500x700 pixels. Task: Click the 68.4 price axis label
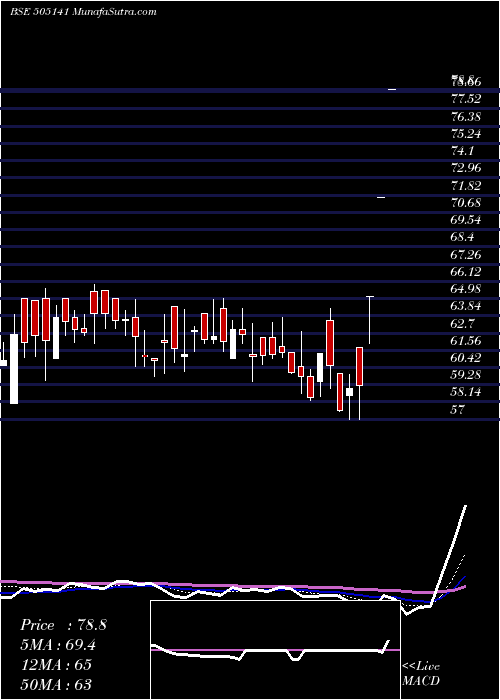[x=463, y=237]
